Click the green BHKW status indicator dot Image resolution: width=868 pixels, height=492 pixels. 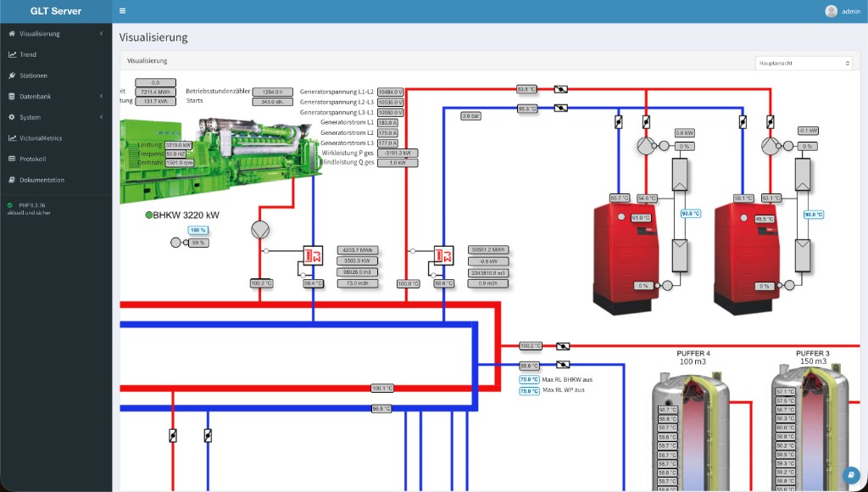pos(148,215)
